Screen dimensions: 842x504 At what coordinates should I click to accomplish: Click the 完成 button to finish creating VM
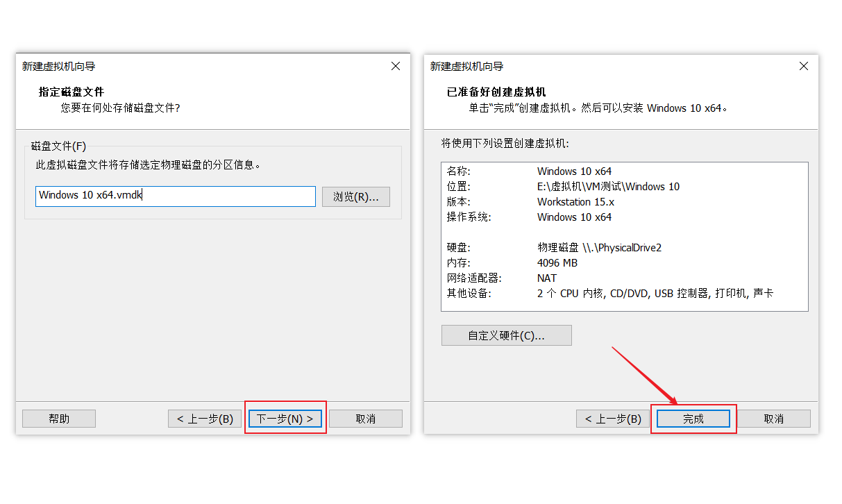693,418
